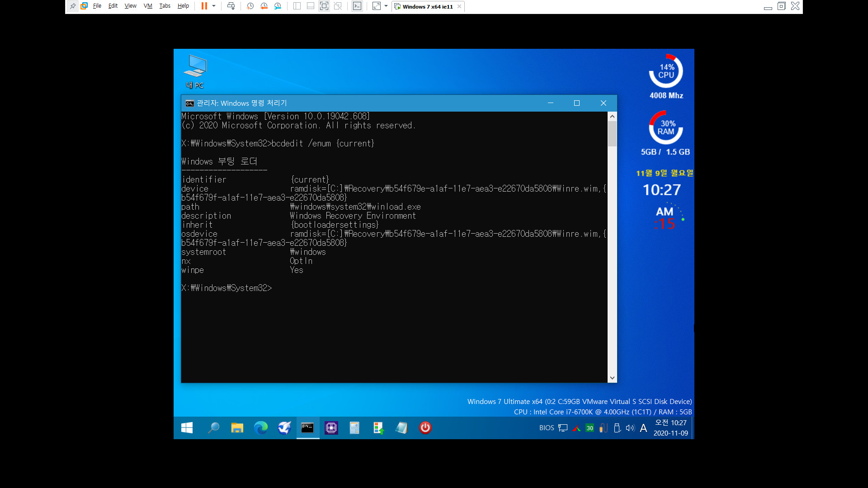Open the green arrow installer taskbar icon
Screen dimensions: 868x488
[x=378, y=428]
